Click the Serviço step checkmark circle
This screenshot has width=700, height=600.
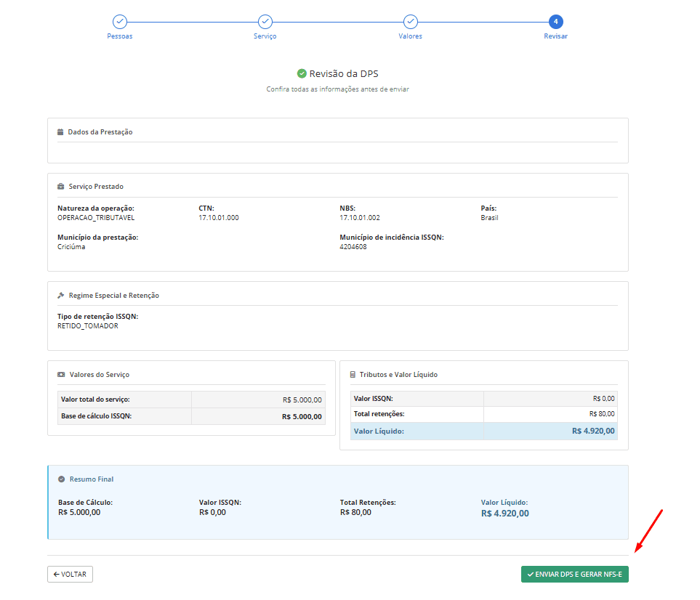265,22
